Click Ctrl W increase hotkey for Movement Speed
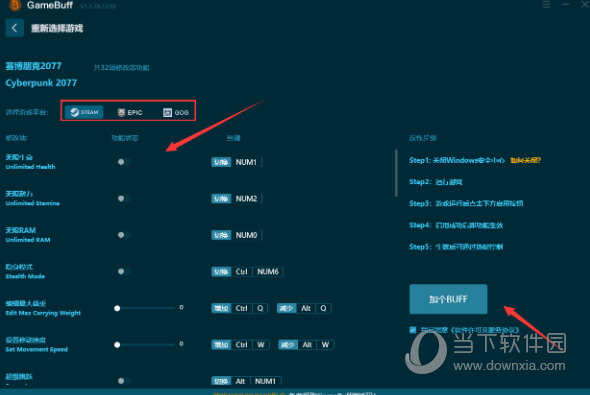 coord(250,345)
